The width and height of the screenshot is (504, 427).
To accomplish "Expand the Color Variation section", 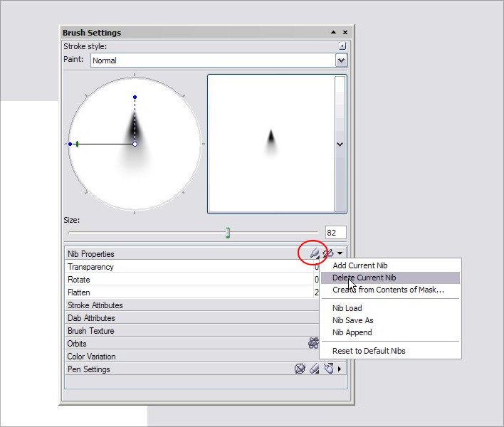I will point(192,357).
